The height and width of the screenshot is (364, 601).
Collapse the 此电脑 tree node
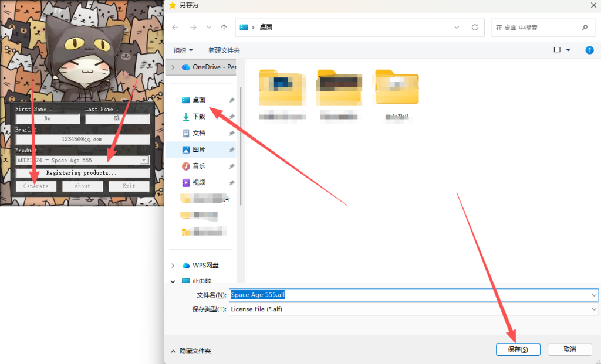pos(173,281)
